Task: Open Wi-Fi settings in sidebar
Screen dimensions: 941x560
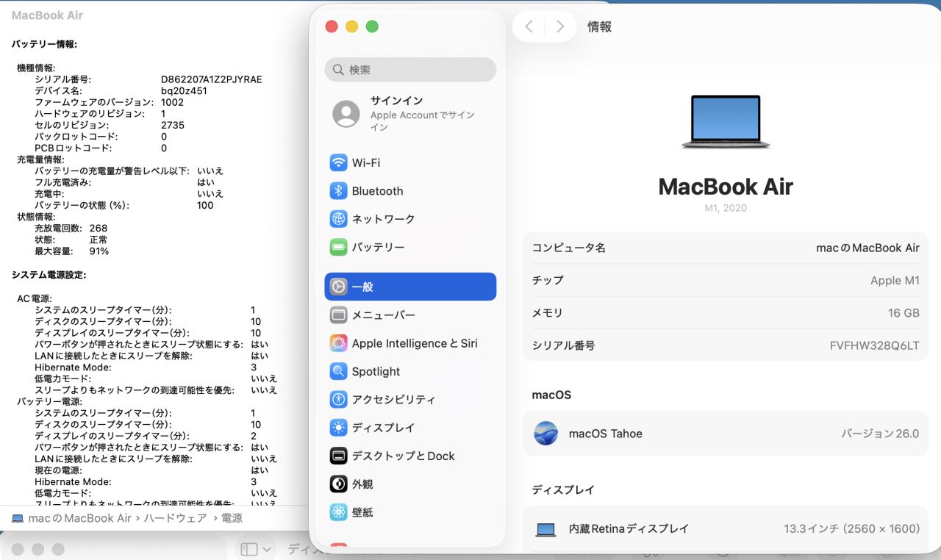Action: [365, 163]
